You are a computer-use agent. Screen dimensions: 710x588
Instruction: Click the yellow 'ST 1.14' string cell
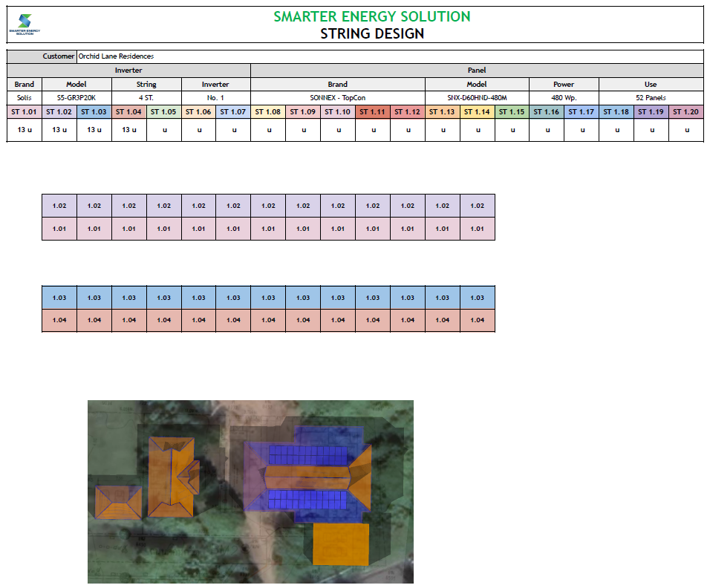(478, 112)
